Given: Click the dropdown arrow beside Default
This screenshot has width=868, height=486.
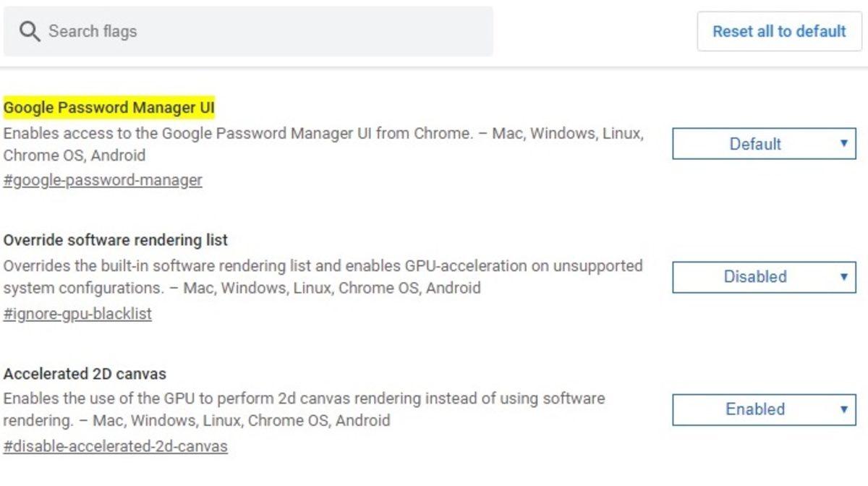Looking at the screenshot, I should coord(843,144).
